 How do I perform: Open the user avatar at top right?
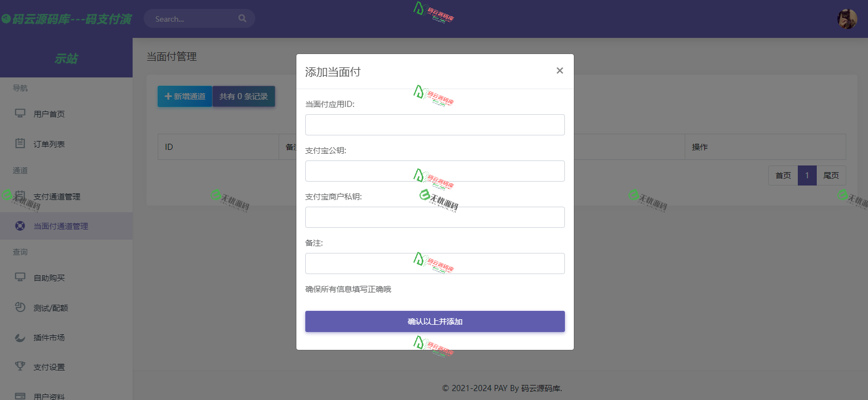(x=847, y=18)
